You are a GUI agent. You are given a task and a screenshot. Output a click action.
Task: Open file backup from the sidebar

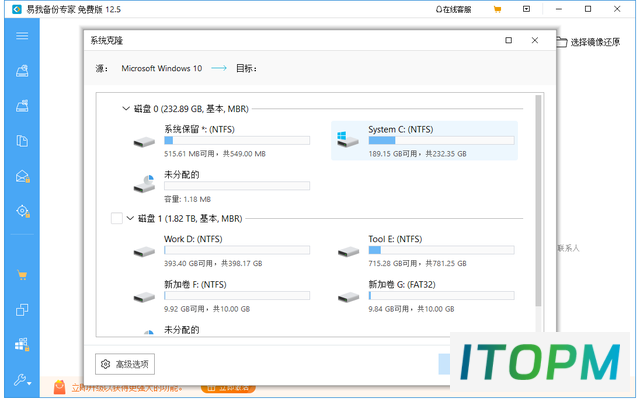tap(22, 141)
